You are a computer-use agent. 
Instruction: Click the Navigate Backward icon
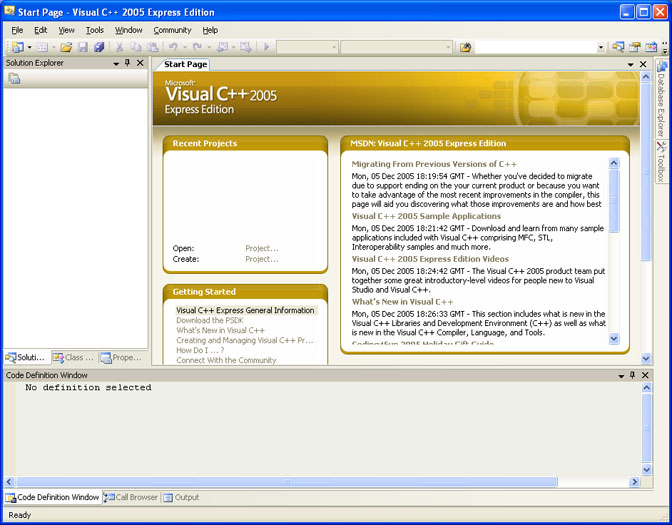222,47
